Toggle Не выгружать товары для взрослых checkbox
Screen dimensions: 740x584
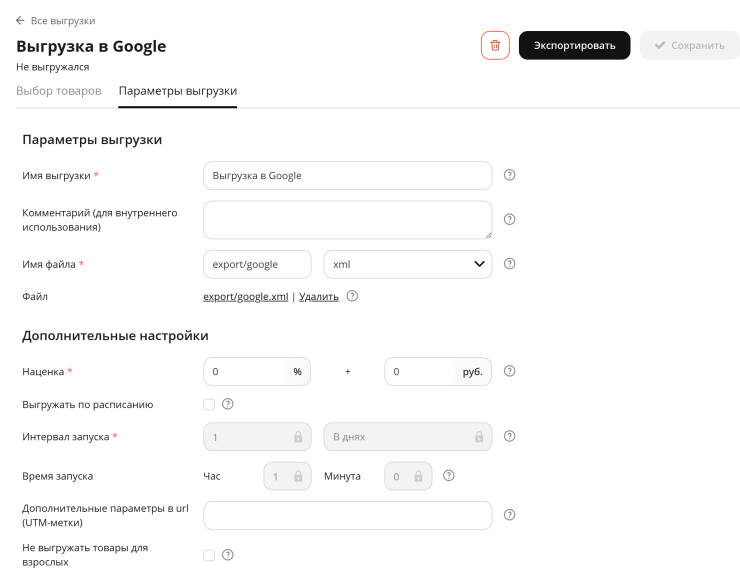click(209, 555)
